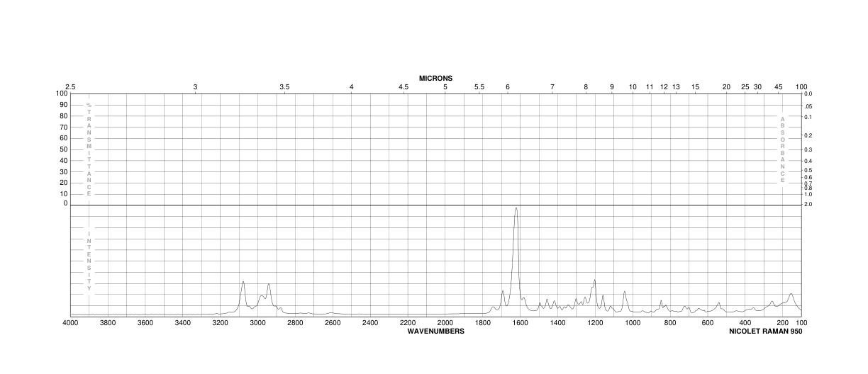868x374 pixels.
Task: Click the 45 microns tick label
Action: point(779,87)
